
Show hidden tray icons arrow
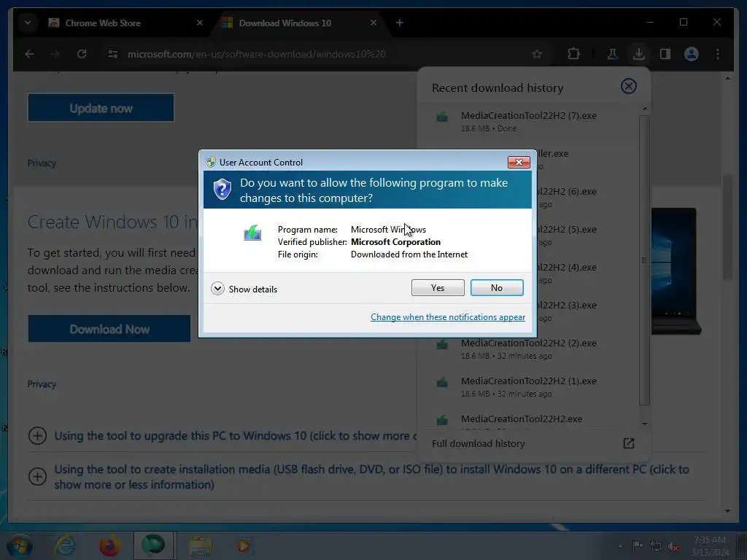pos(620,546)
